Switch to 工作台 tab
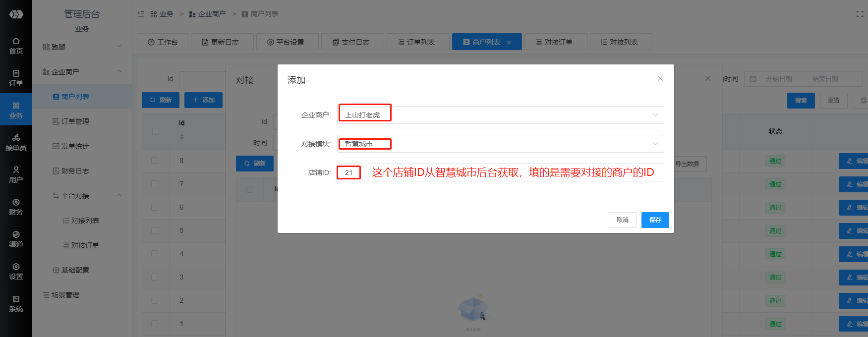Viewport: 868px width, 337px height. pyautogui.click(x=163, y=42)
